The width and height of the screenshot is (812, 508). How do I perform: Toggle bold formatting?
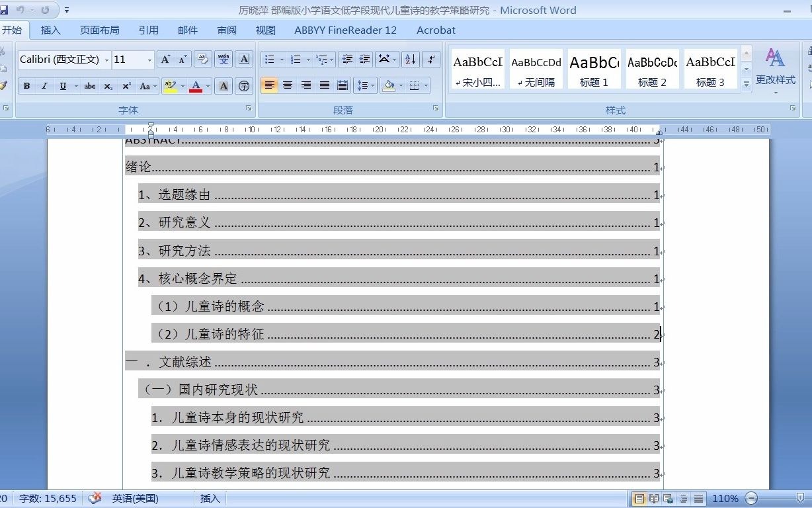(26, 85)
